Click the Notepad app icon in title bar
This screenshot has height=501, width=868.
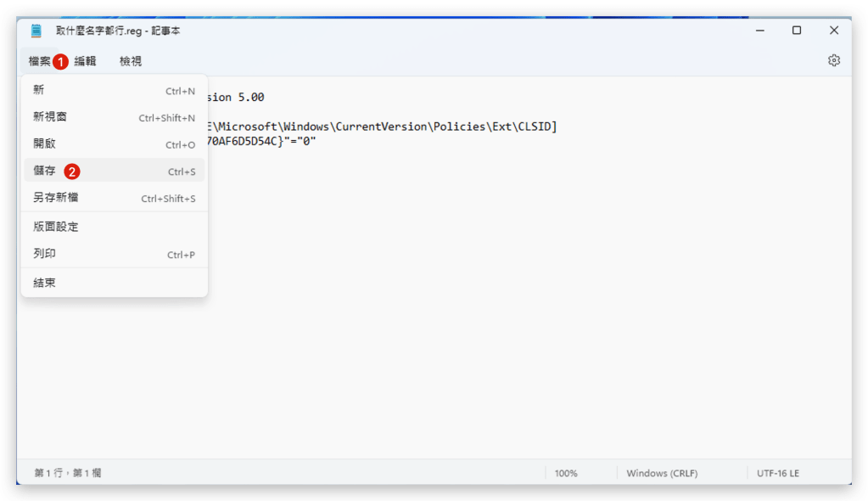tap(36, 31)
